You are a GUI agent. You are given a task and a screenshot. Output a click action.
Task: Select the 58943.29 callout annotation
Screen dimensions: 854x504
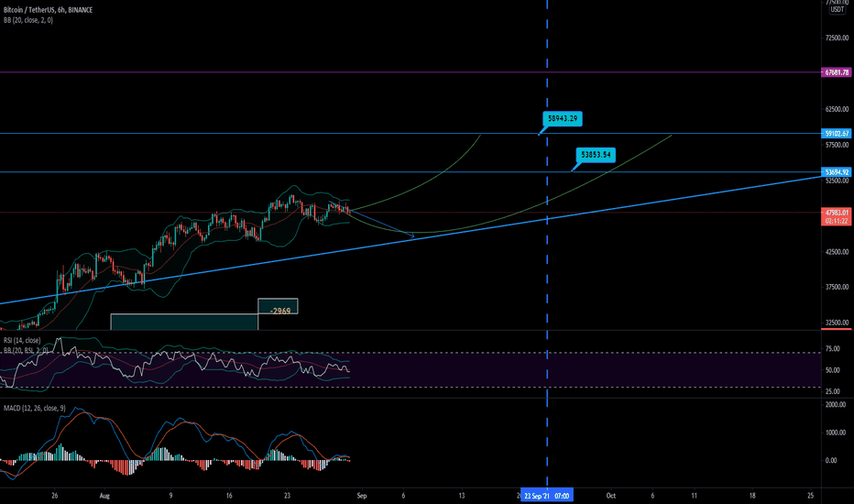[x=563, y=118]
